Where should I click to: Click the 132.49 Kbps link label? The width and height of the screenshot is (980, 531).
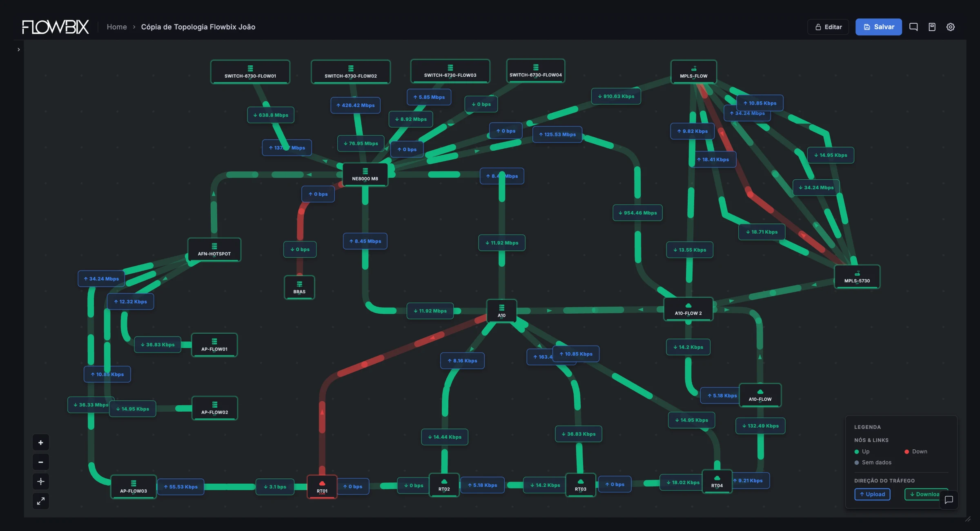[x=761, y=426]
